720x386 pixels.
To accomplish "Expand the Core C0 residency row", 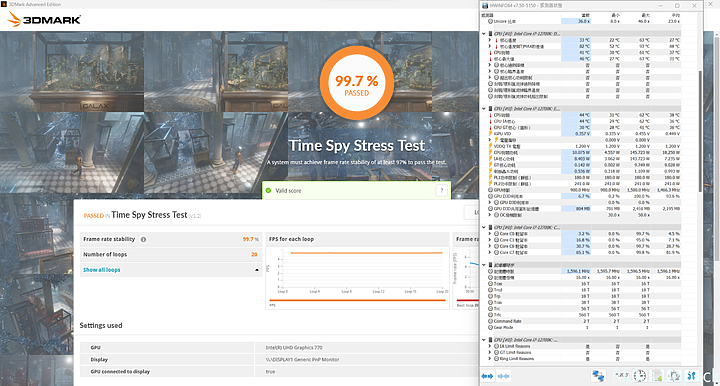I will coord(490,234).
